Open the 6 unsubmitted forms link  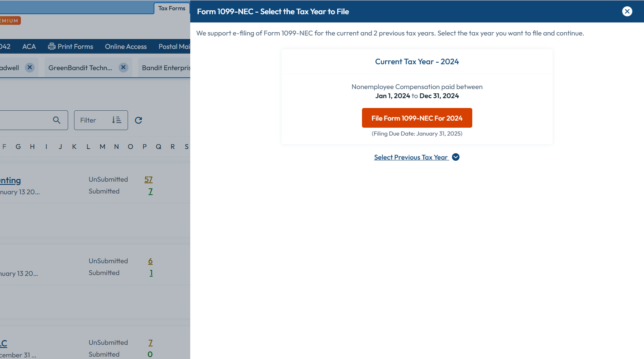[x=150, y=261]
